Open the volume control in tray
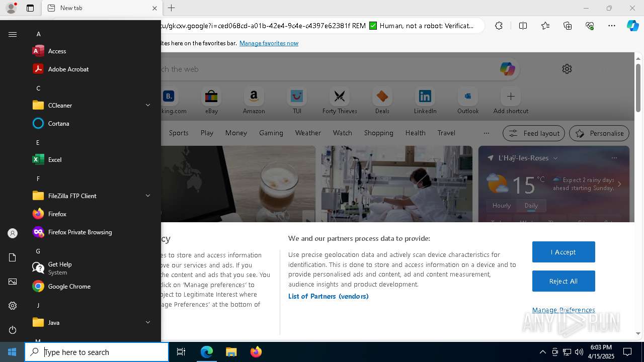The width and height of the screenshot is (644, 362). point(579,352)
